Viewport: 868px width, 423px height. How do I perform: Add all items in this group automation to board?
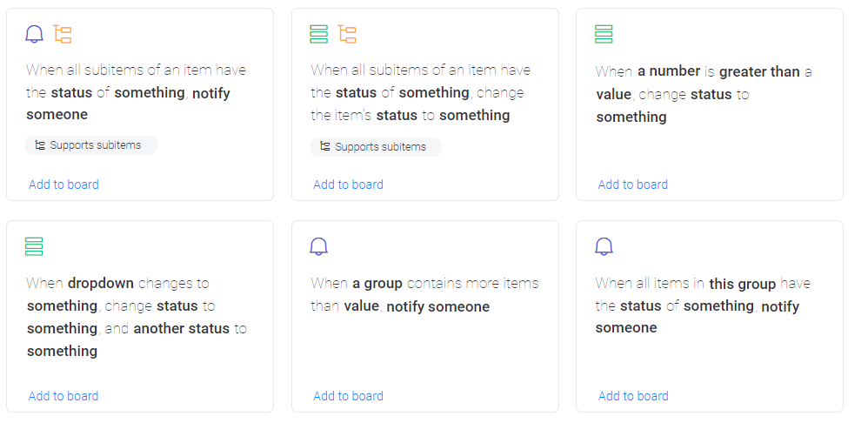[633, 396]
